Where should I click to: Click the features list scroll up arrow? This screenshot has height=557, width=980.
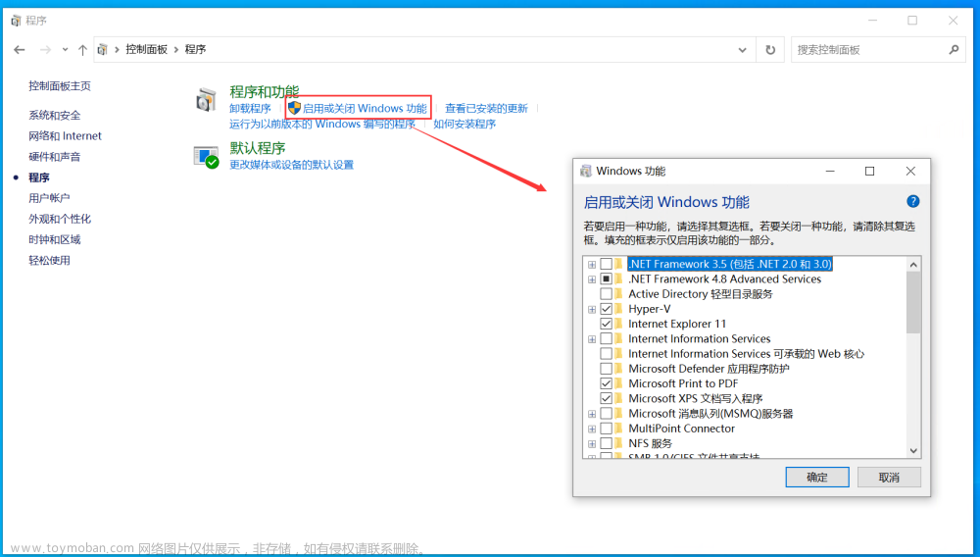pyautogui.click(x=913, y=265)
